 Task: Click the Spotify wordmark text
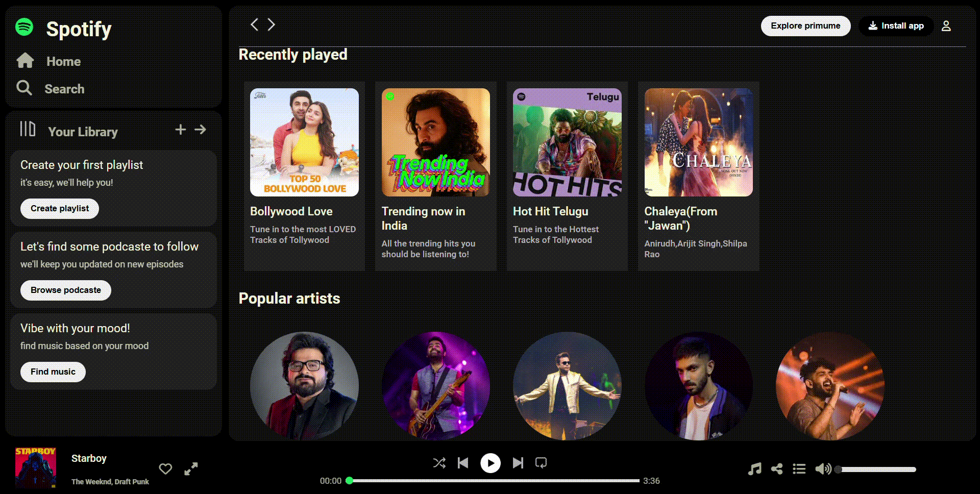pyautogui.click(x=79, y=29)
